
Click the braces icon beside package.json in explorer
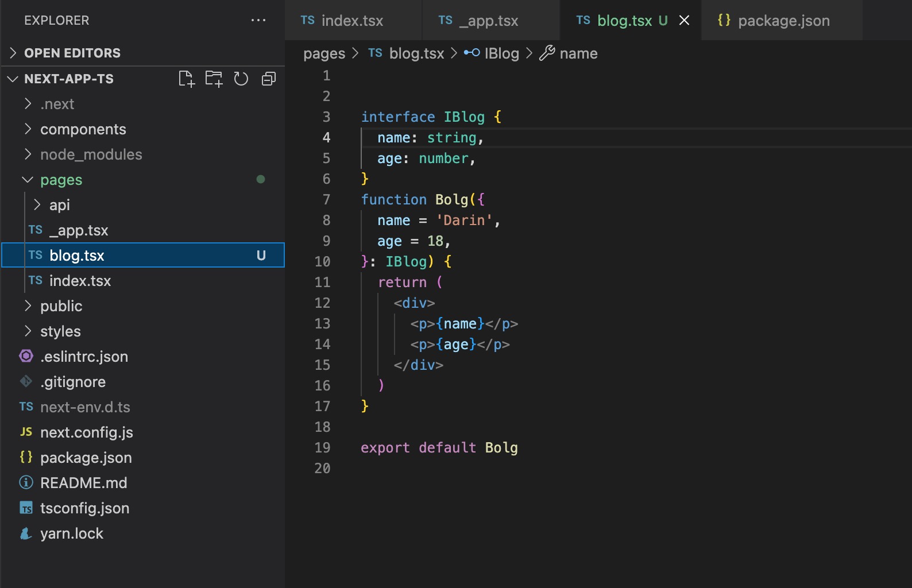point(26,457)
